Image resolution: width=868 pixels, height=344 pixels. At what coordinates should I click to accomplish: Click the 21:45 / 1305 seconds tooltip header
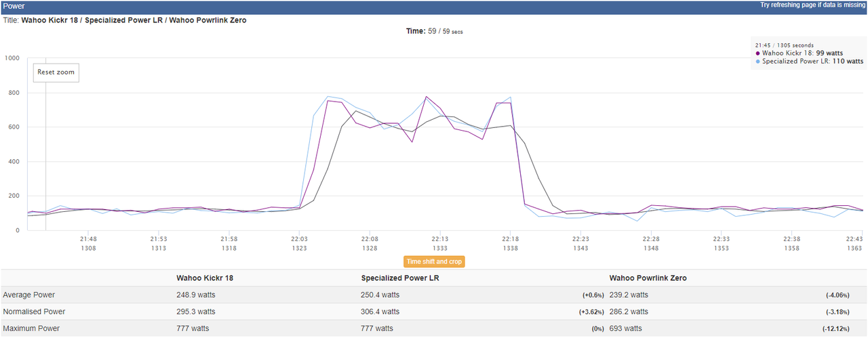[784, 45]
